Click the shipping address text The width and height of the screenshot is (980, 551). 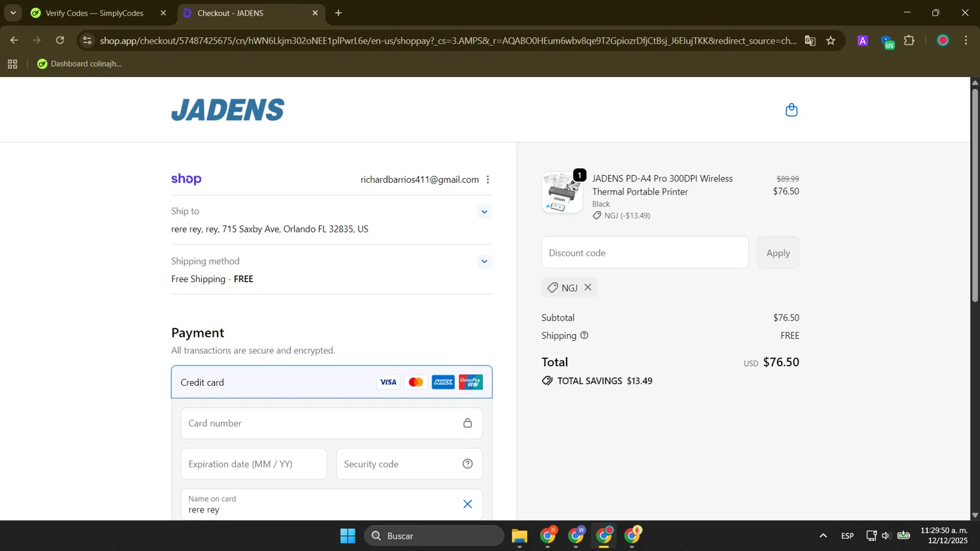(270, 229)
